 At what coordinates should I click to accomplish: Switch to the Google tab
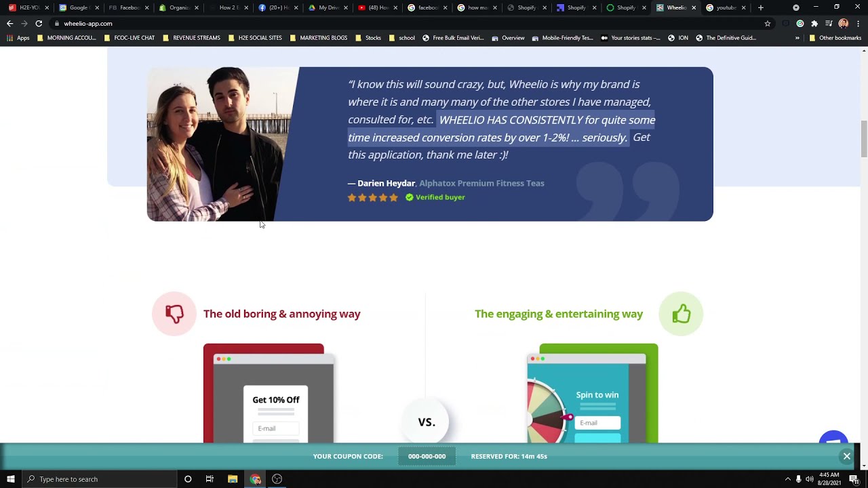click(78, 7)
